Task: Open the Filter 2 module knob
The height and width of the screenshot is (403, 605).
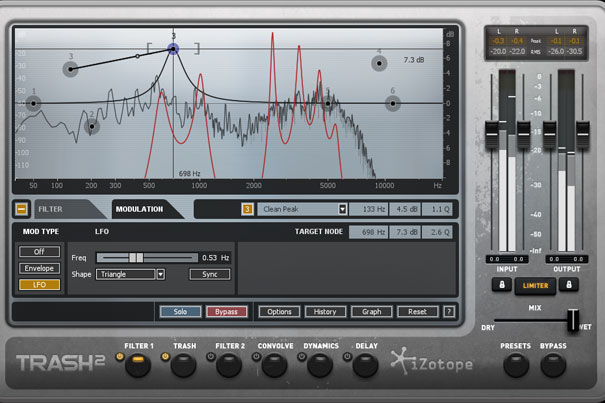Action: click(x=229, y=365)
